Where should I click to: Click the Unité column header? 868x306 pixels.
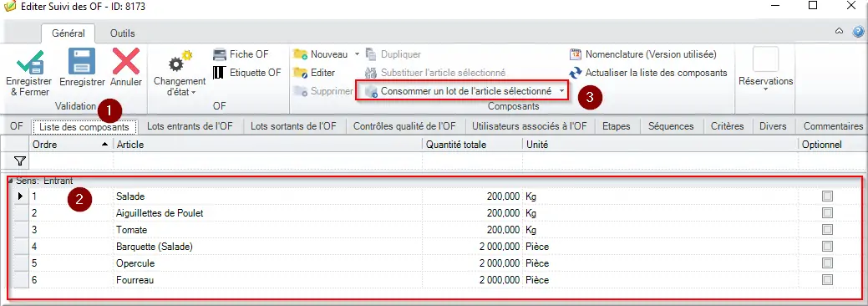tap(660, 145)
